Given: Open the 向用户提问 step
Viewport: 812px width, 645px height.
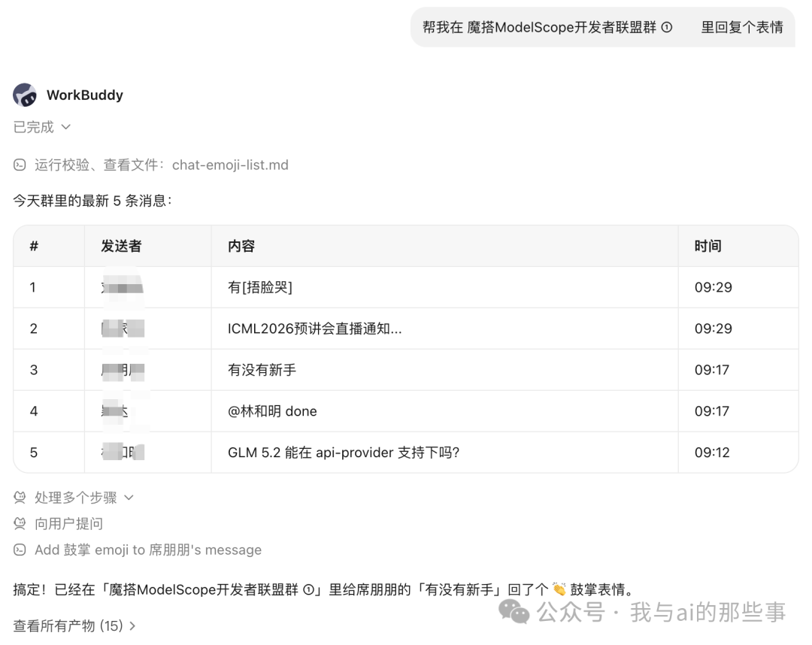Looking at the screenshot, I should [68, 524].
